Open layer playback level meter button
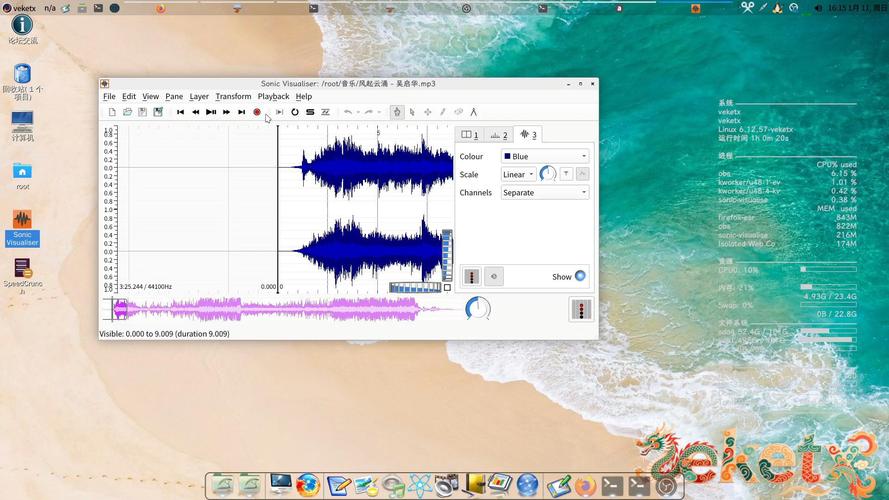Viewport: 889px width, 500px height. click(472, 277)
